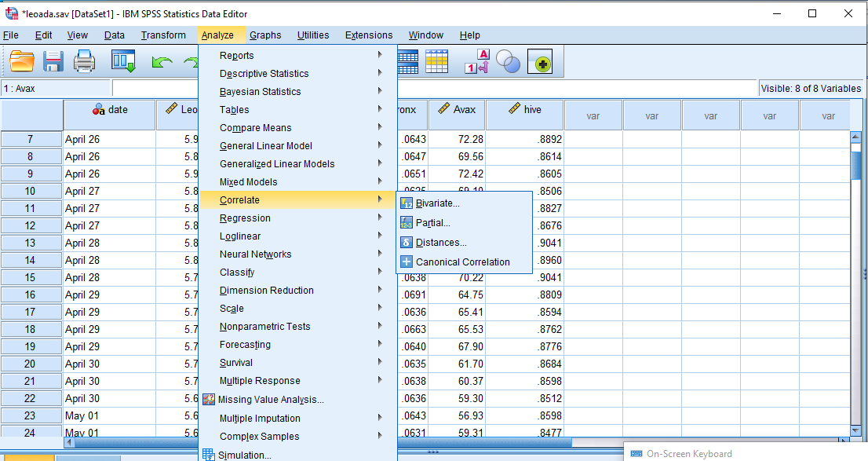
Task: Click Avax value 61.70 in row 20
Action: pyautogui.click(x=457, y=364)
